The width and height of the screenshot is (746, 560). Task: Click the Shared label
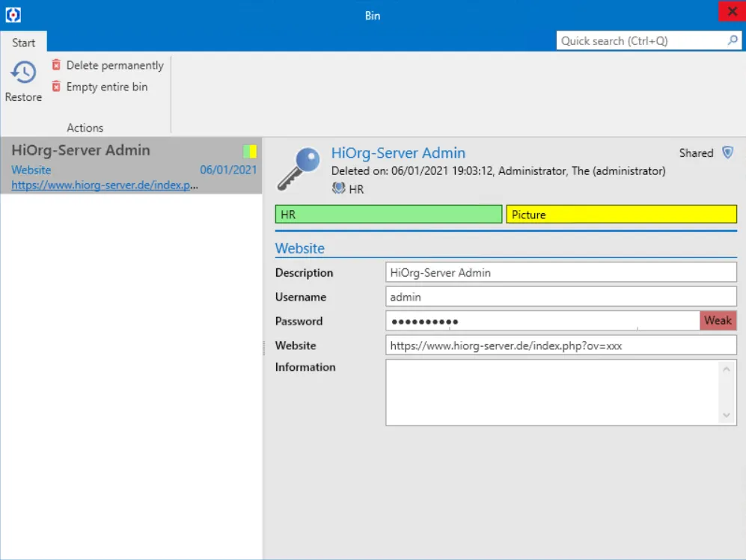[696, 153]
